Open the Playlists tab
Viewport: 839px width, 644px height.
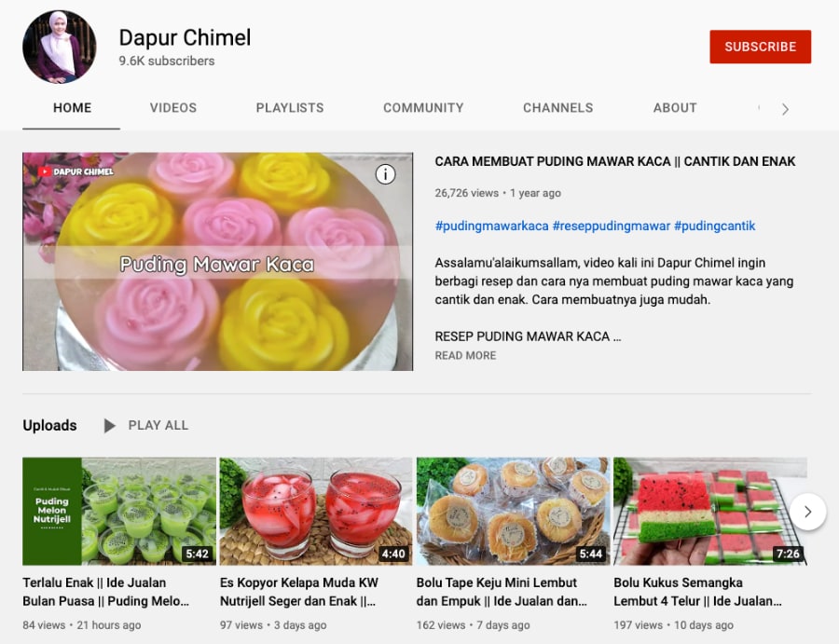click(x=290, y=108)
